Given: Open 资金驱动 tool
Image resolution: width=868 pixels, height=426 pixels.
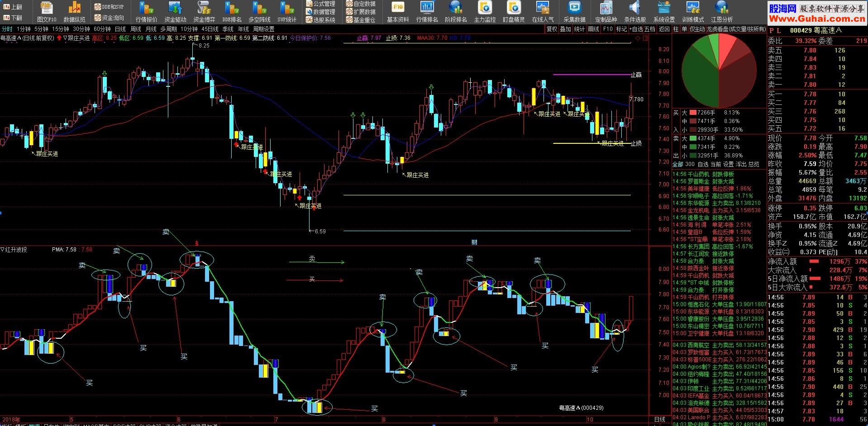Looking at the screenshot, I should (x=175, y=12).
